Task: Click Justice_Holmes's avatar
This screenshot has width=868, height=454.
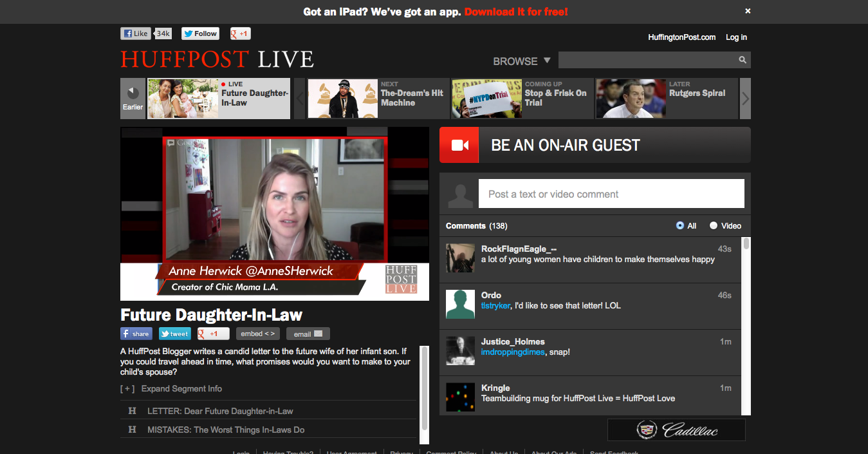Action: 461,350
